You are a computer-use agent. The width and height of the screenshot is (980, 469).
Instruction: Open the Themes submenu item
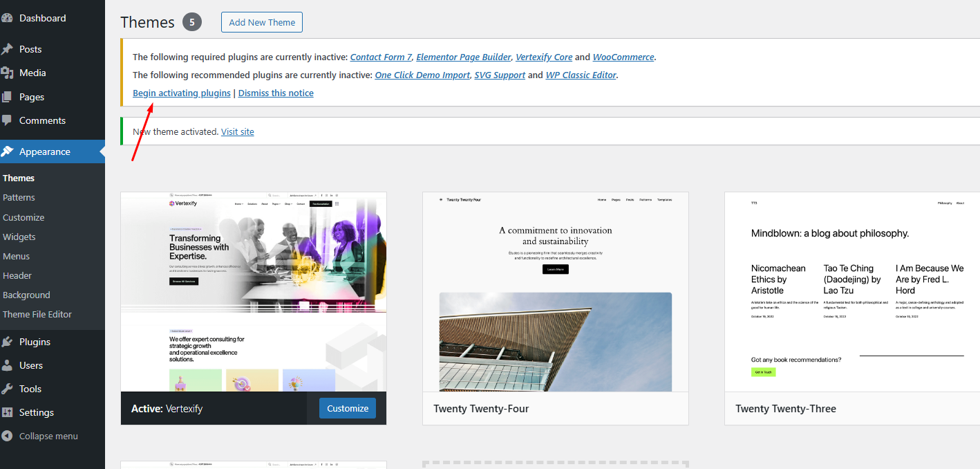pos(19,178)
